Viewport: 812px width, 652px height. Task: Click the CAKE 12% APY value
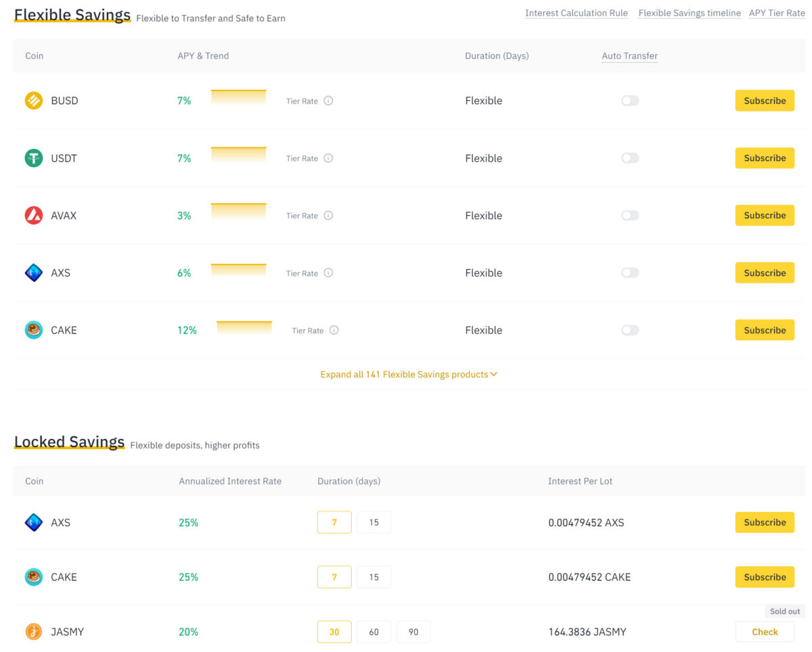(187, 330)
